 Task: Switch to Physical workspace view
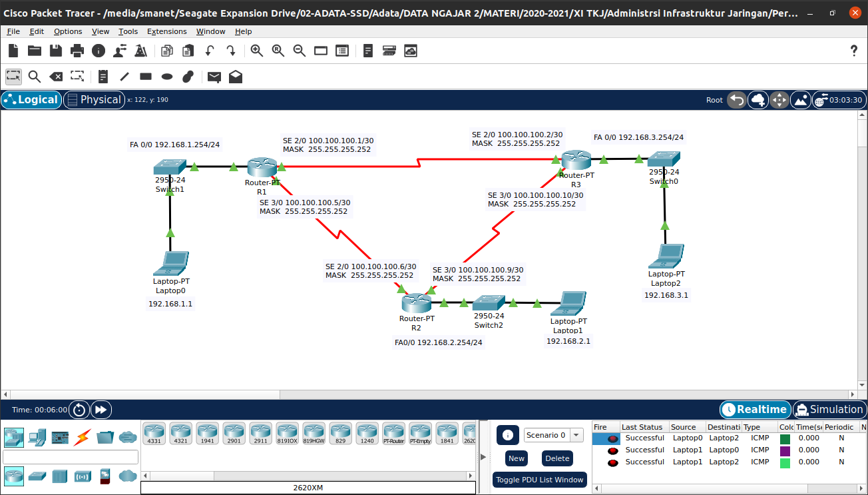pos(94,100)
